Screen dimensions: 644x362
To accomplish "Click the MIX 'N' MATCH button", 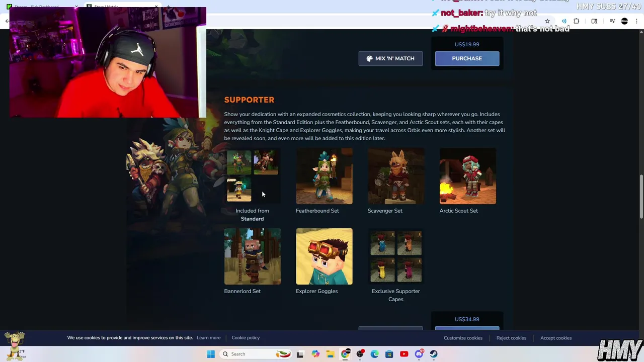I will tap(390, 58).
